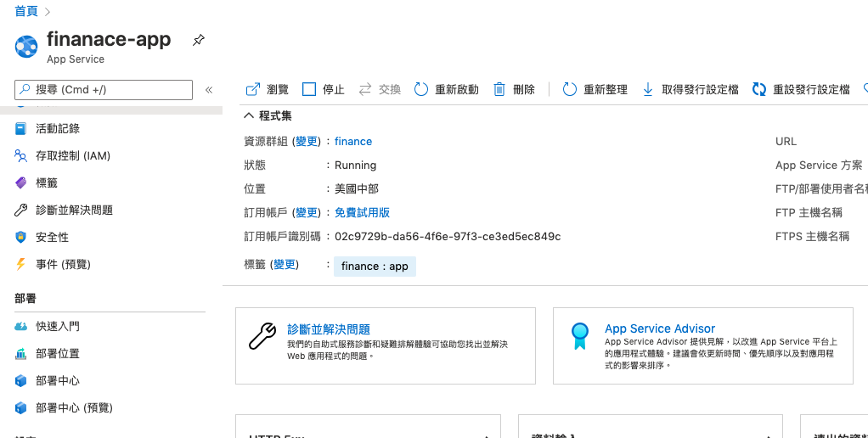Click the wrench icon in the diagnose card
Viewport: 868px width, 438px height.
pyautogui.click(x=262, y=336)
